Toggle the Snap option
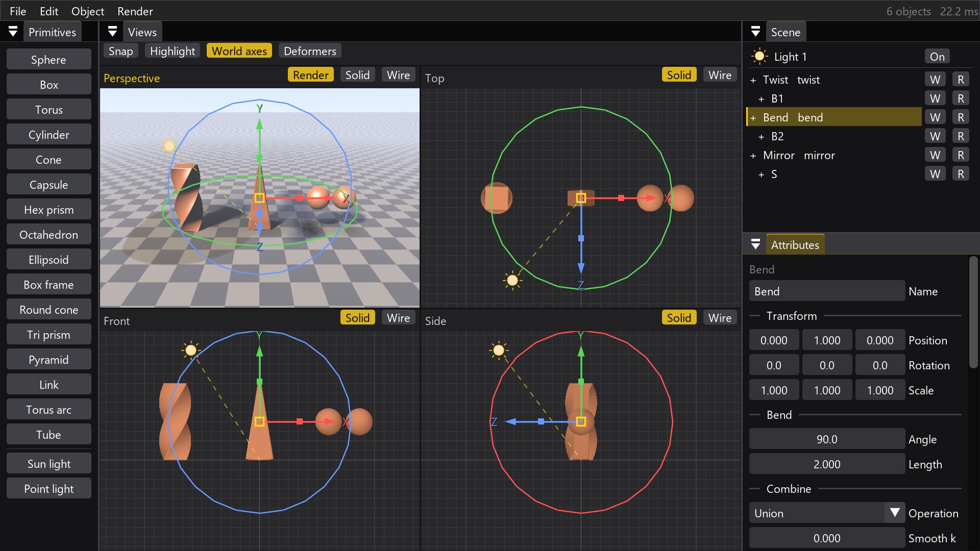Image resolution: width=980 pixels, height=551 pixels. [121, 51]
